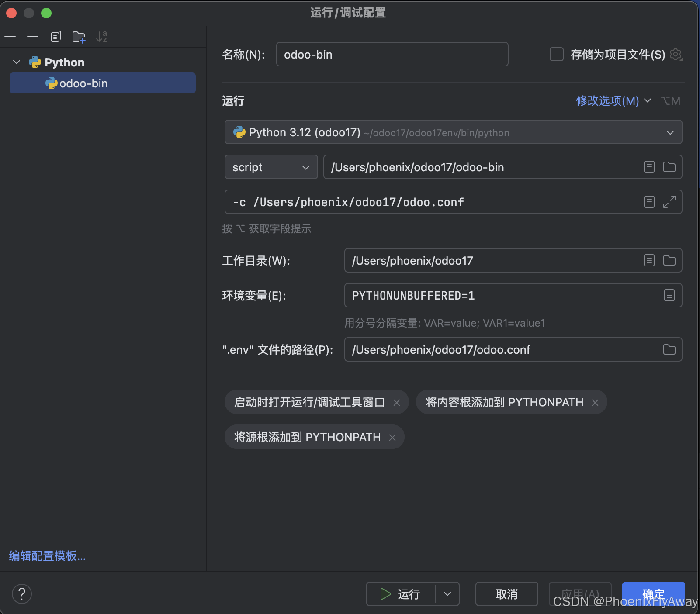Collapse the Python configurations tree node
This screenshot has width=700, height=614.
[17, 62]
